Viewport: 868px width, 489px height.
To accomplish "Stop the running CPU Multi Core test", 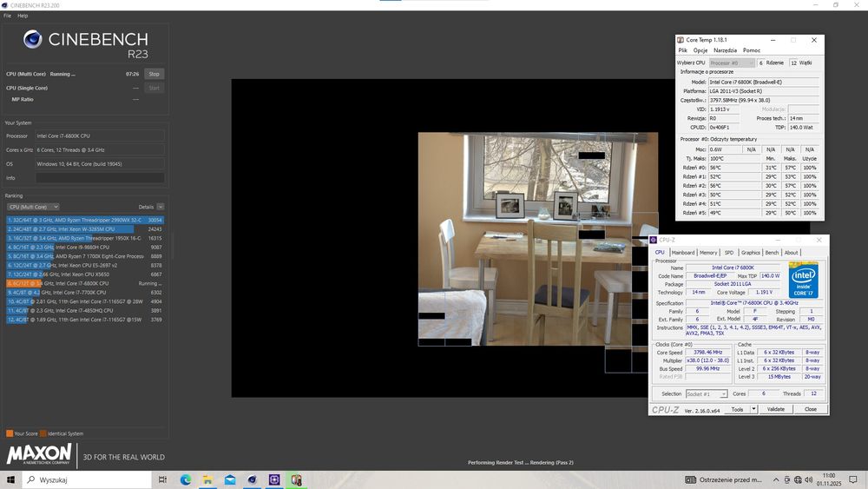I will click(154, 74).
